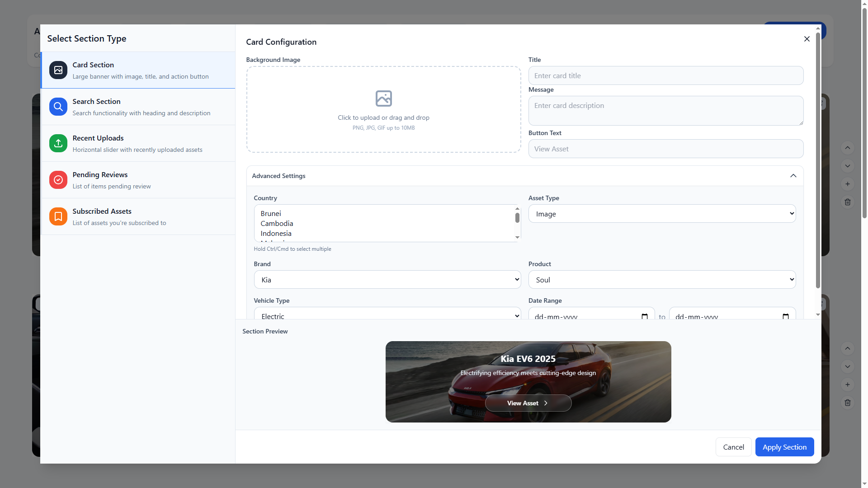868x488 pixels.
Task: Focus the card Title input field
Action: (666, 75)
